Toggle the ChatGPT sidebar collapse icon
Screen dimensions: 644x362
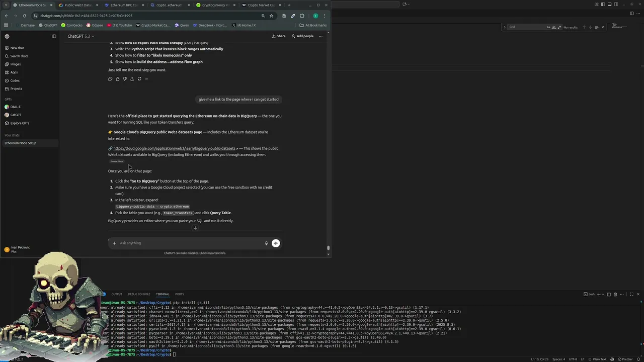click(54, 36)
